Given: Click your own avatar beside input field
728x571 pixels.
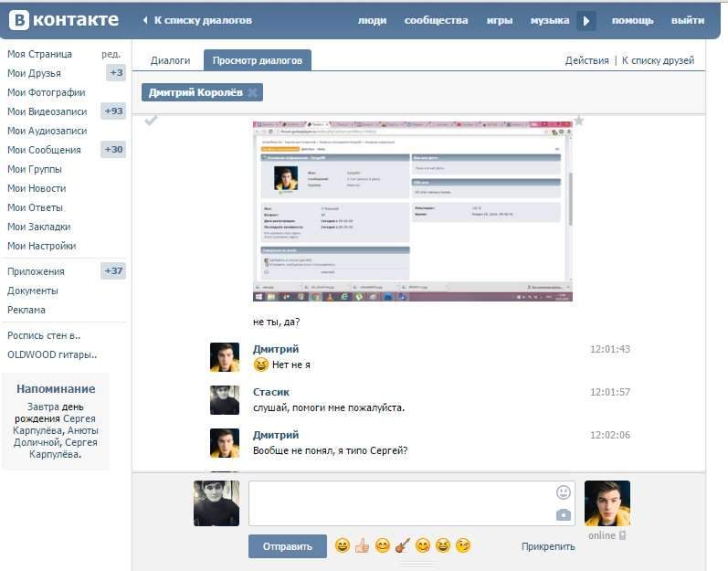Looking at the screenshot, I should [216, 503].
